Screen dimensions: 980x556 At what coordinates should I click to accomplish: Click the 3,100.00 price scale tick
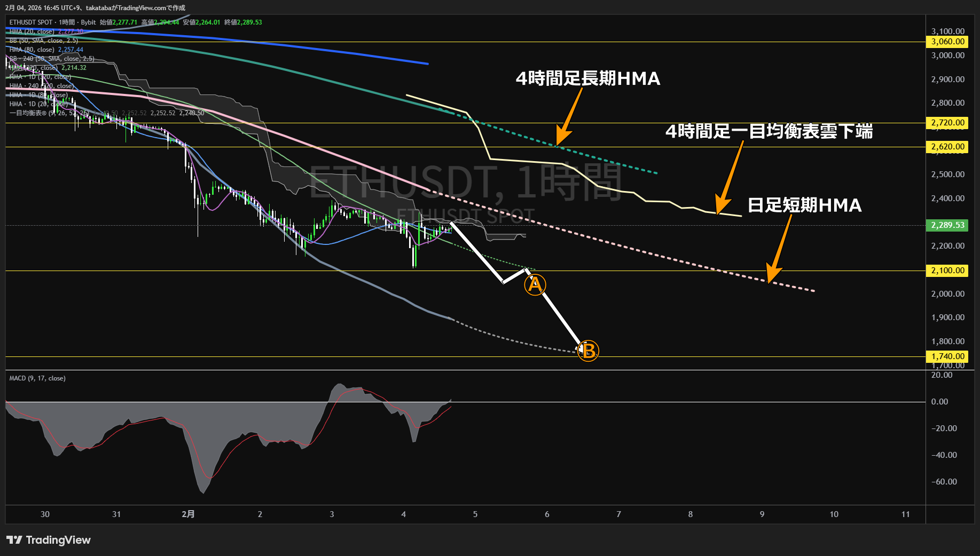pyautogui.click(x=948, y=31)
